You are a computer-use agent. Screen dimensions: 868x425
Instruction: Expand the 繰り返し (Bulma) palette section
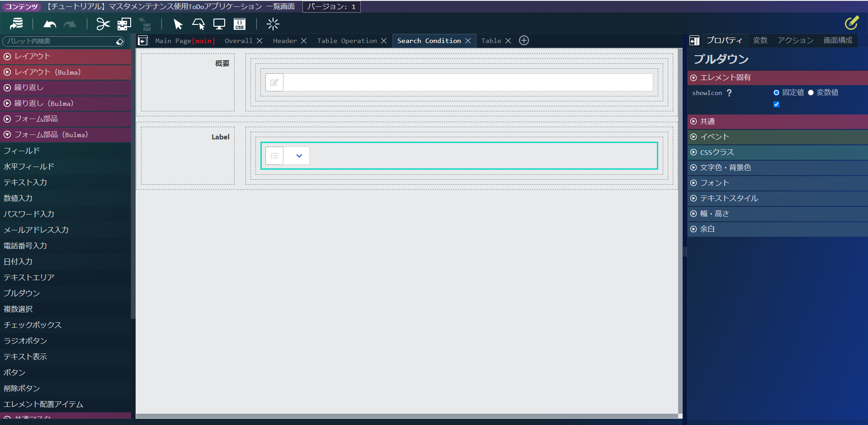tap(66, 103)
